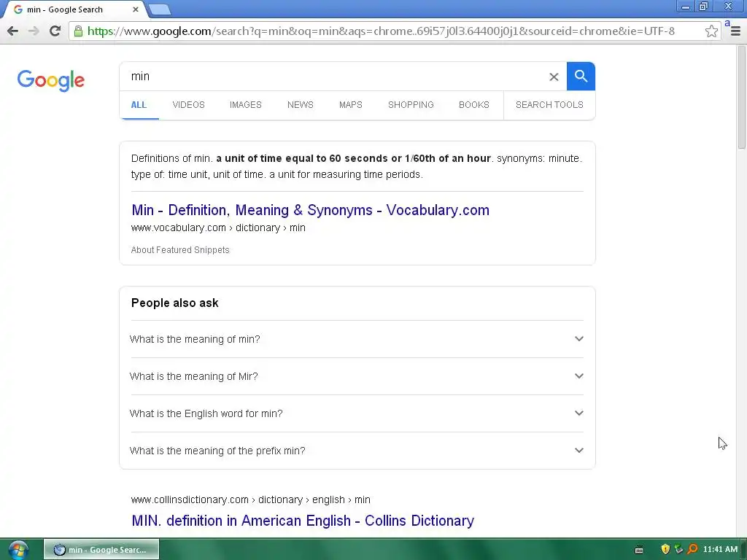Open the BOOKS tab
This screenshot has width=747, height=560.
click(474, 105)
